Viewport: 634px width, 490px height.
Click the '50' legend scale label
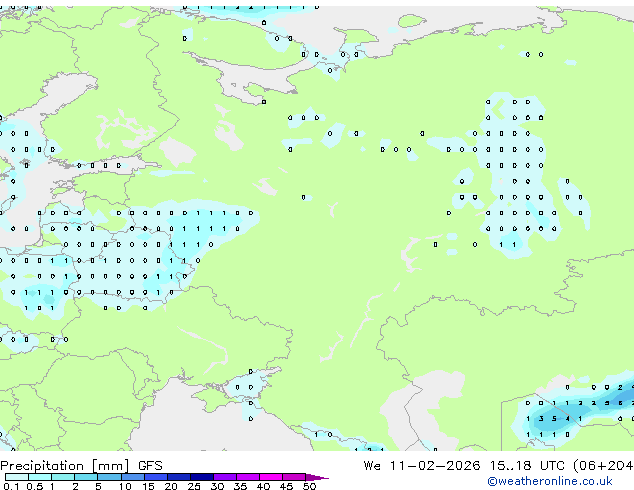[x=309, y=486]
